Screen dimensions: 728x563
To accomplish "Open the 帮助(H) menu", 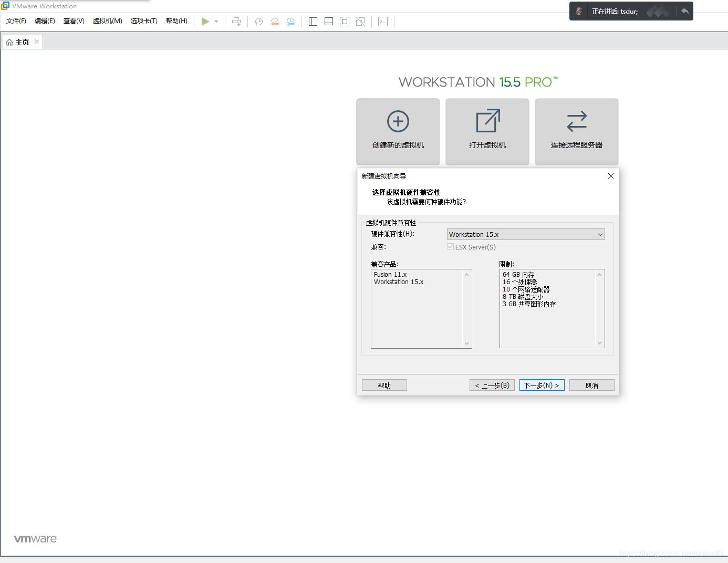I will [176, 21].
